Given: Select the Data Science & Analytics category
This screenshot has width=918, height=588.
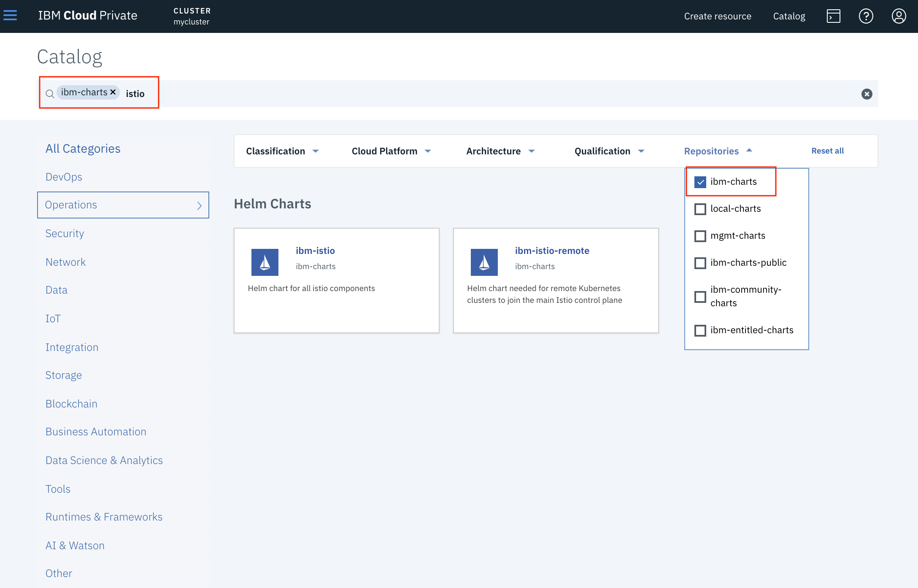Looking at the screenshot, I should [104, 460].
